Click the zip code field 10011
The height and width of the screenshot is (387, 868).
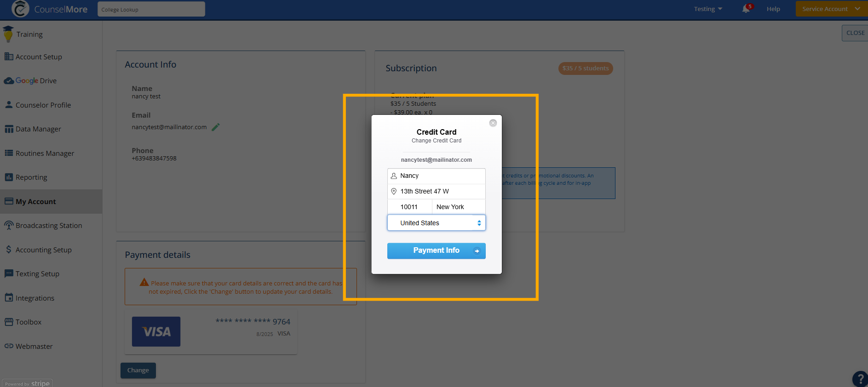pos(410,207)
